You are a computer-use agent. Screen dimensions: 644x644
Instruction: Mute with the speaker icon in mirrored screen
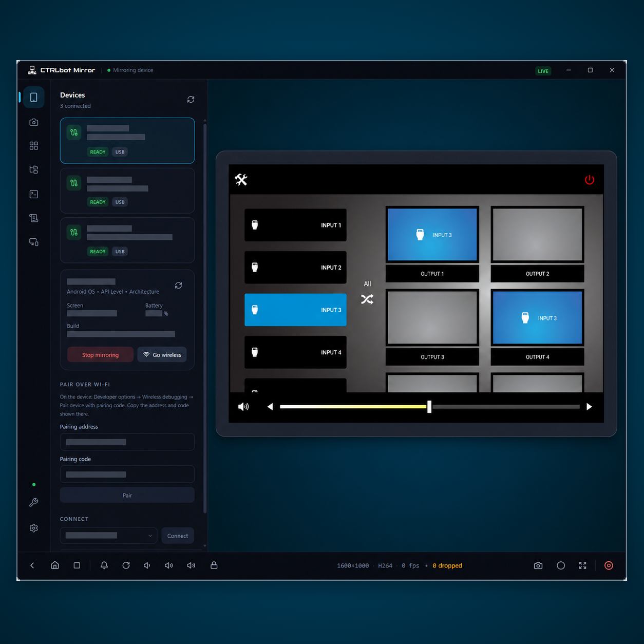pos(243,407)
